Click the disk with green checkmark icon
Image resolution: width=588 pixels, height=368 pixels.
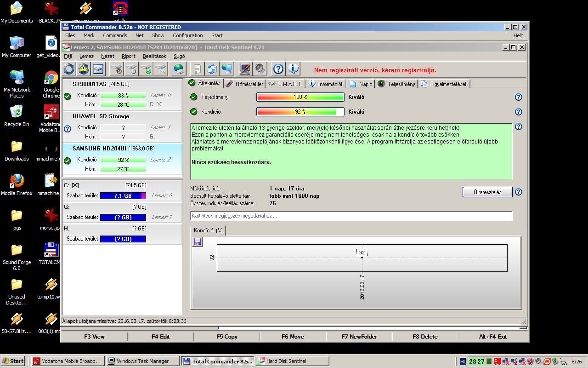[146, 69]
